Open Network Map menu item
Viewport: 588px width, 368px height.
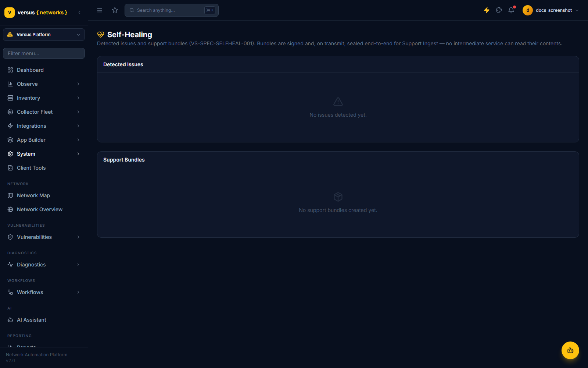click(44, 195)
